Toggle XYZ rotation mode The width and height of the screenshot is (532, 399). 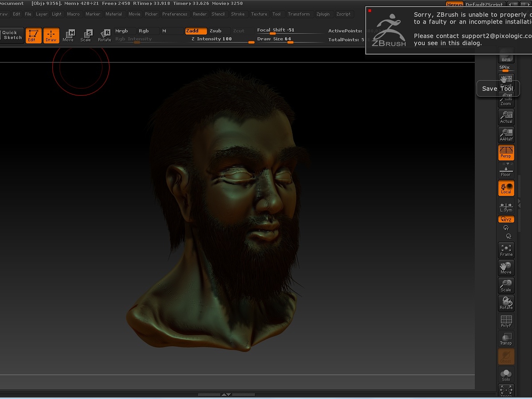point(506,219)
